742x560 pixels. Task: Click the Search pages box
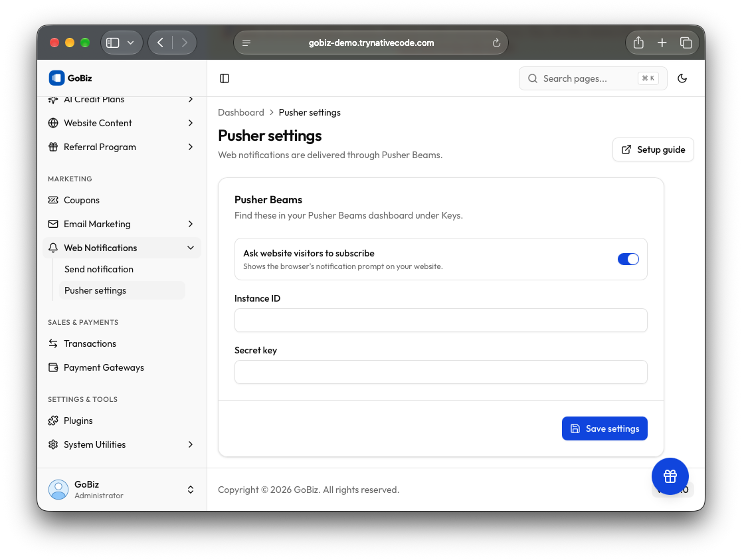pos(593,78)
